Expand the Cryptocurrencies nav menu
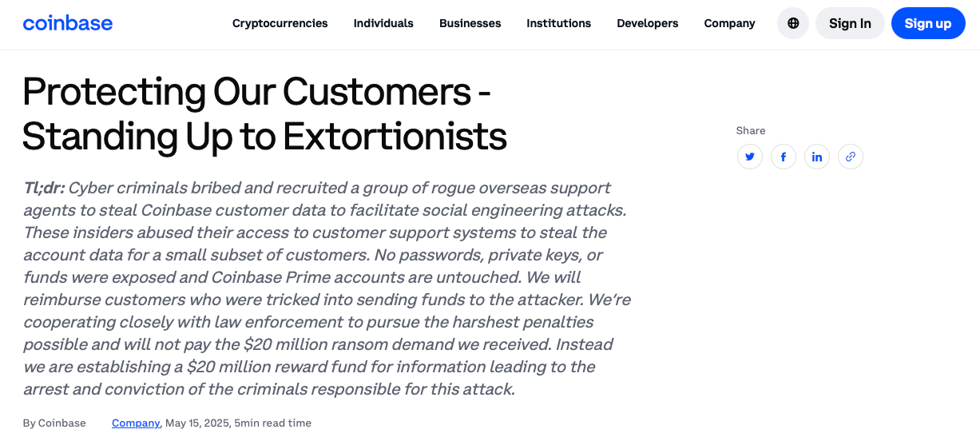Screen dimensions: 980x445 point(280,23)
